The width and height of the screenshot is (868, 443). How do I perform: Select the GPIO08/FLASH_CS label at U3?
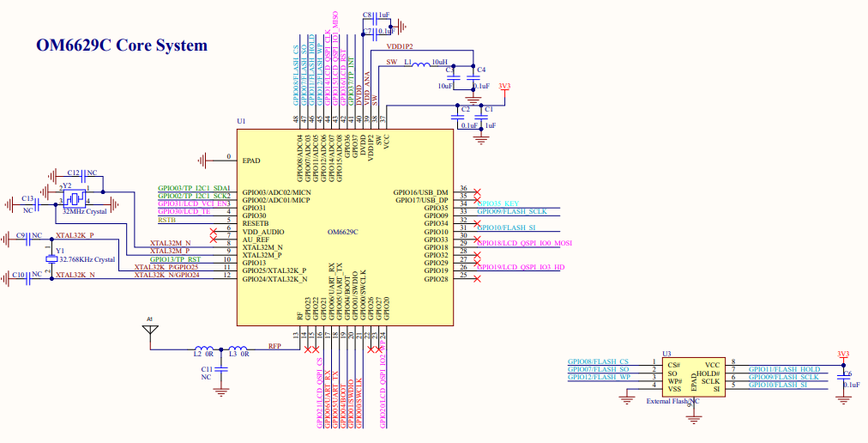(x=598, y=361)
